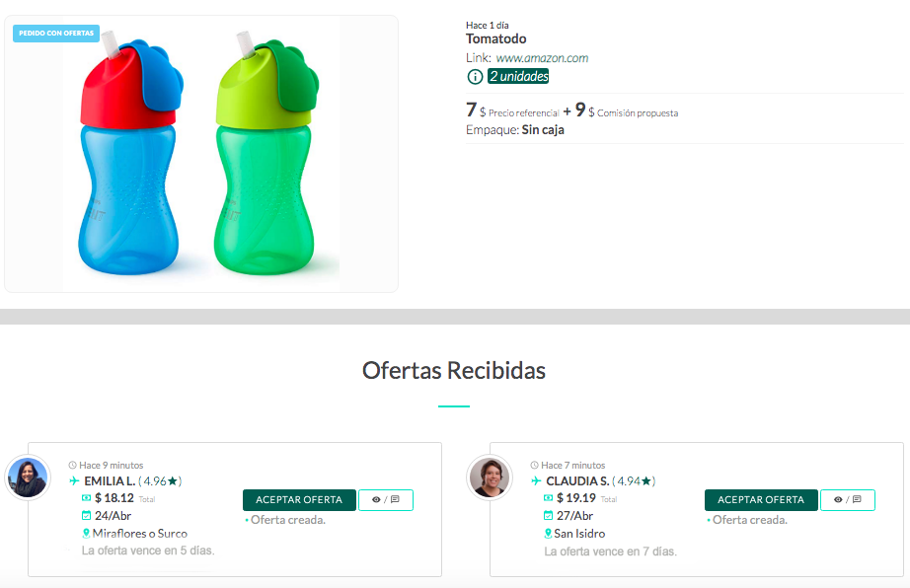The height and width of the screenshot is (588, 910).
Task: Accept Claudia S.'s offer
Action: tap(761, 500)
